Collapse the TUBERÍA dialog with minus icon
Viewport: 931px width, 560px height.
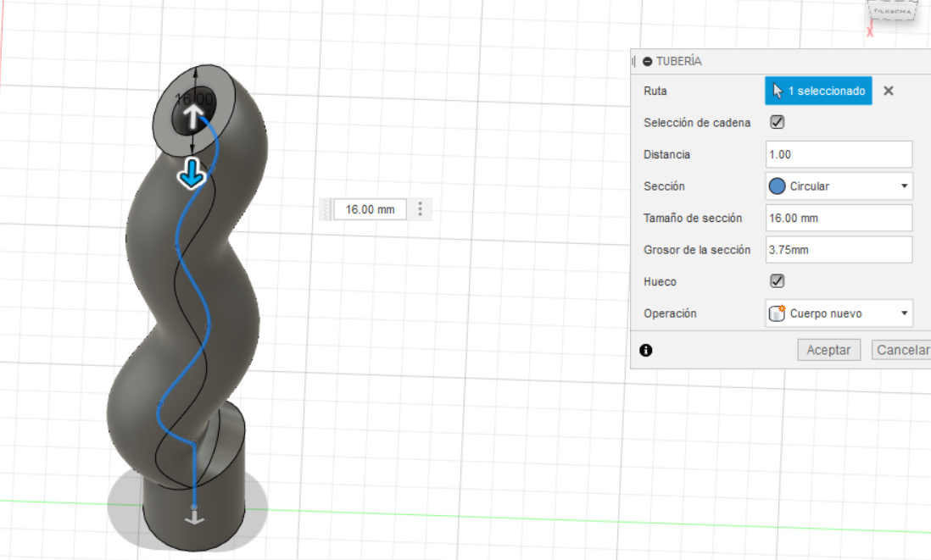coord(647,61)
